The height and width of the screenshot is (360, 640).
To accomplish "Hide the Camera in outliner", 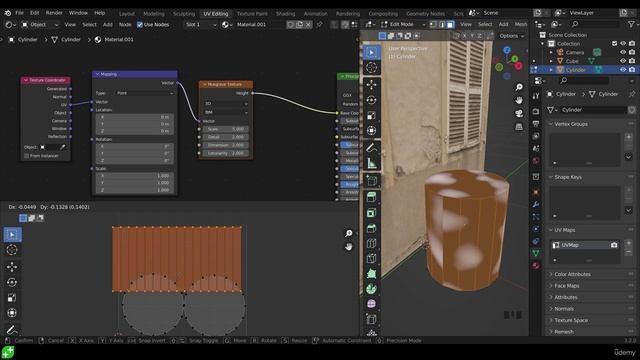I will (x=623, y=52).
